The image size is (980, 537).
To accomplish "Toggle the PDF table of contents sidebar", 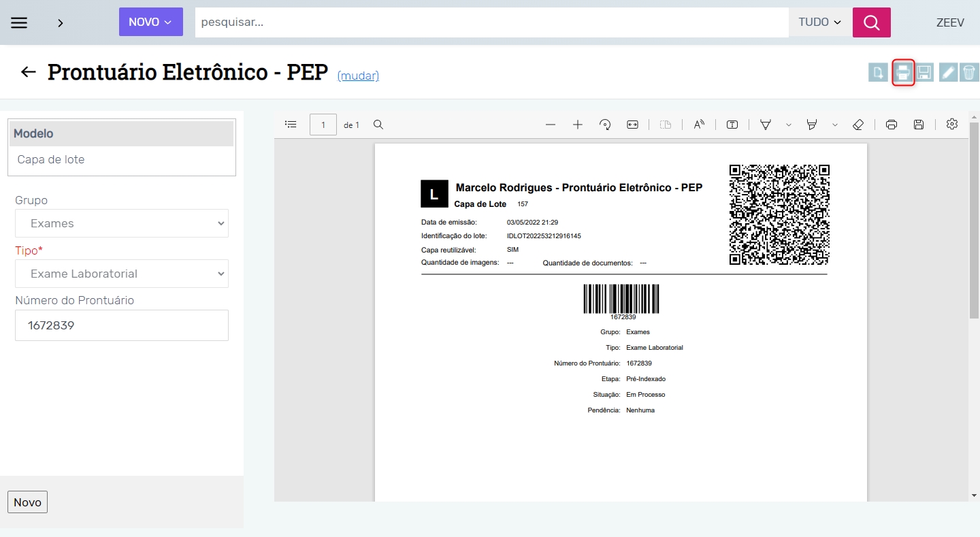I will pyautogui.click(x=291, y=125).
